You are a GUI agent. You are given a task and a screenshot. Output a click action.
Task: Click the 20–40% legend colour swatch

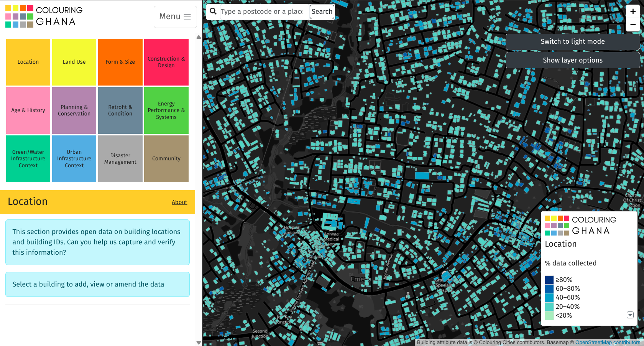pyautogui.click(x=549, y=306)
